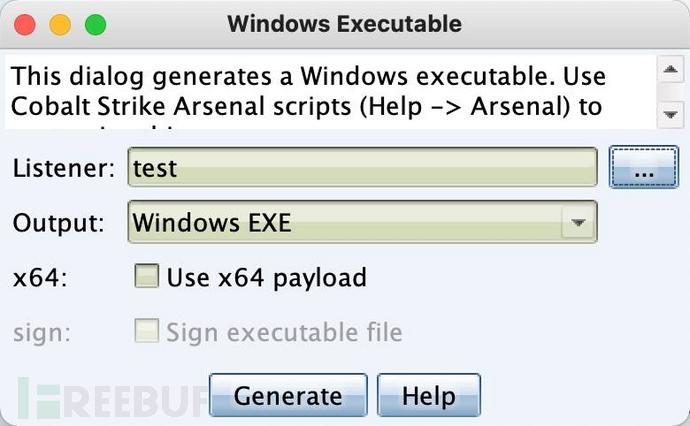Focus the Listener text field containing test
690x426 pixels.
click(x=362, y=167)
